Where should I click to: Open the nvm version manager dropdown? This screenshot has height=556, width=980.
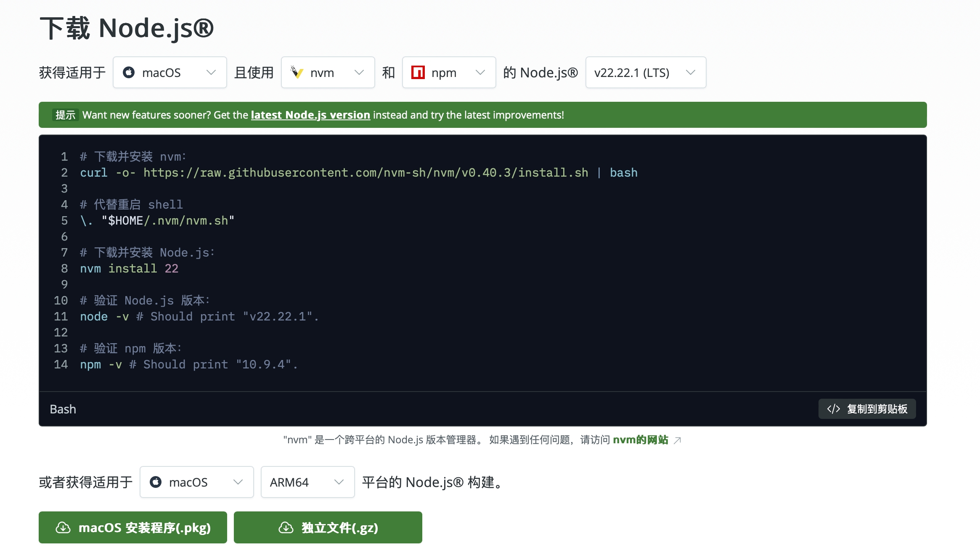pos(328,72)
